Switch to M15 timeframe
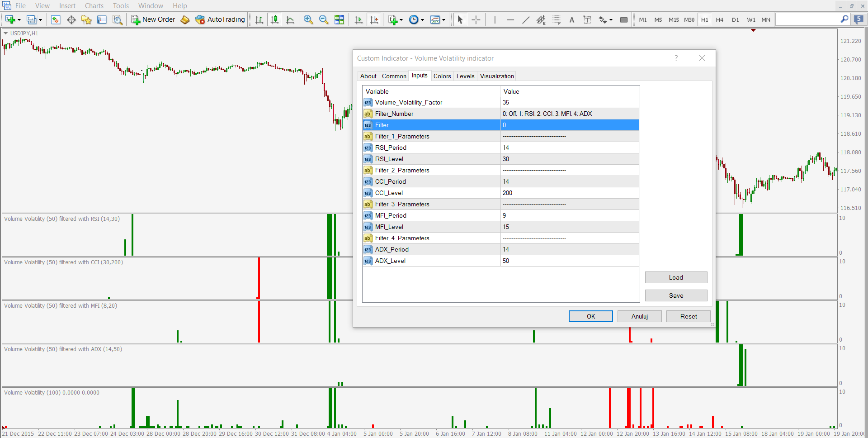Screen dimensions: 868x438 click(x=674, y=19)
